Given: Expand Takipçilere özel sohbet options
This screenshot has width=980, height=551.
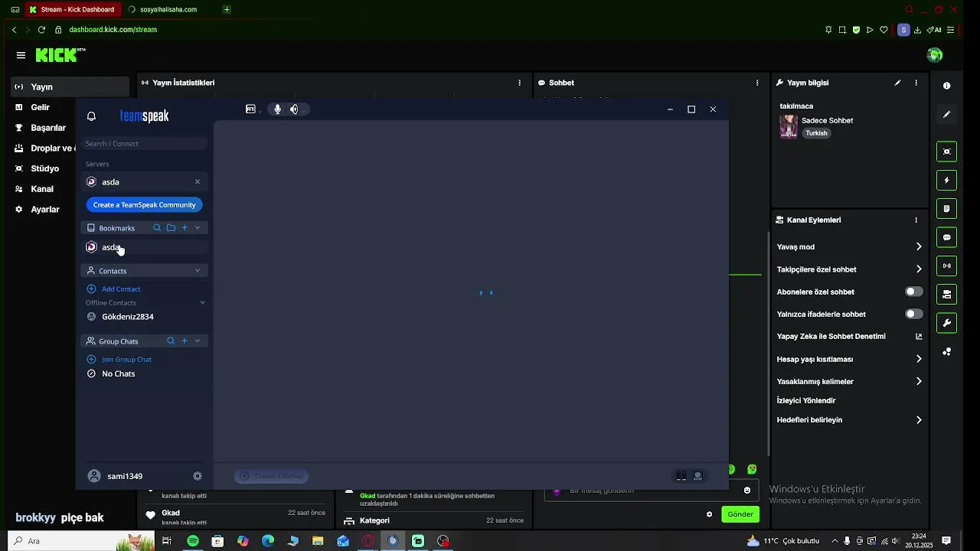Looking at the screenshot, I should 919,269.
